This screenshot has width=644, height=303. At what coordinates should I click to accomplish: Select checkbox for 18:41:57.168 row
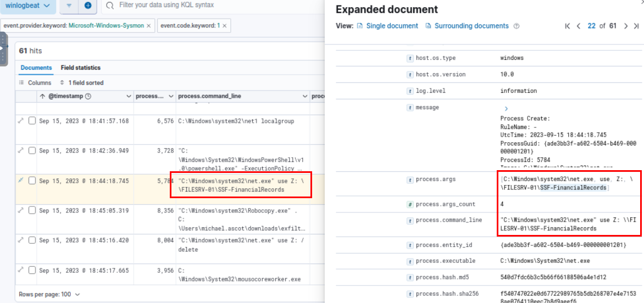(32, 121)
